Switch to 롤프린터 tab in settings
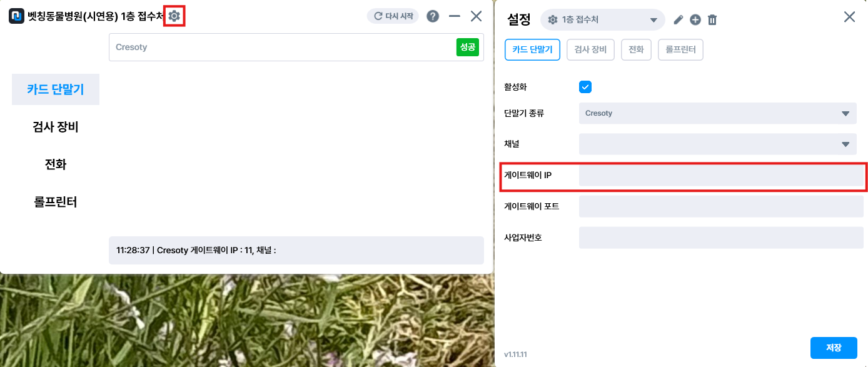 pos(681,49)
